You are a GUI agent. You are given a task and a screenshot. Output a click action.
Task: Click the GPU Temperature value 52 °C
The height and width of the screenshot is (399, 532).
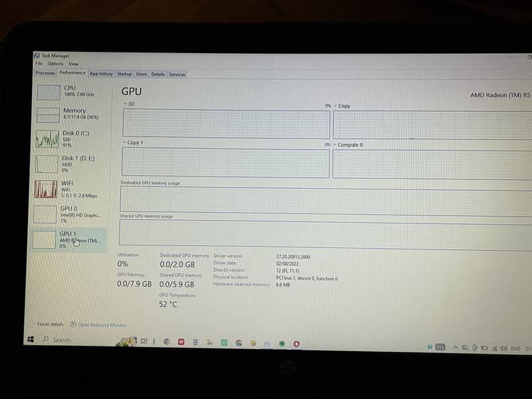168,304
